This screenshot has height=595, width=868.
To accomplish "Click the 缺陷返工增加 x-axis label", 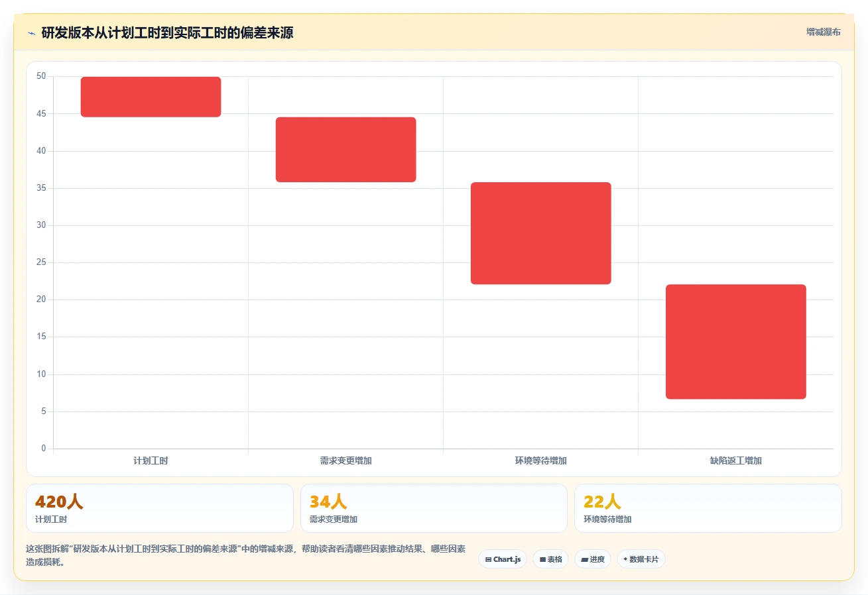I will pyautogui.click(x=735, y=460).
